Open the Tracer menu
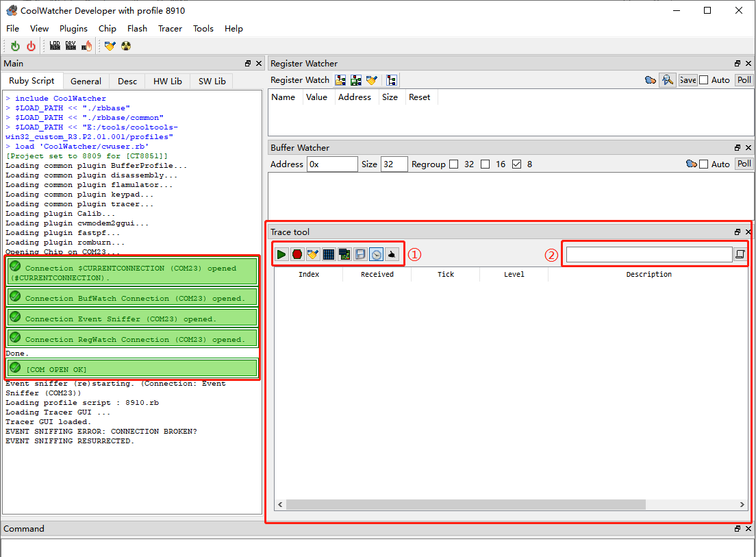This screenshot has height=557, width=756. click(171, 29)
